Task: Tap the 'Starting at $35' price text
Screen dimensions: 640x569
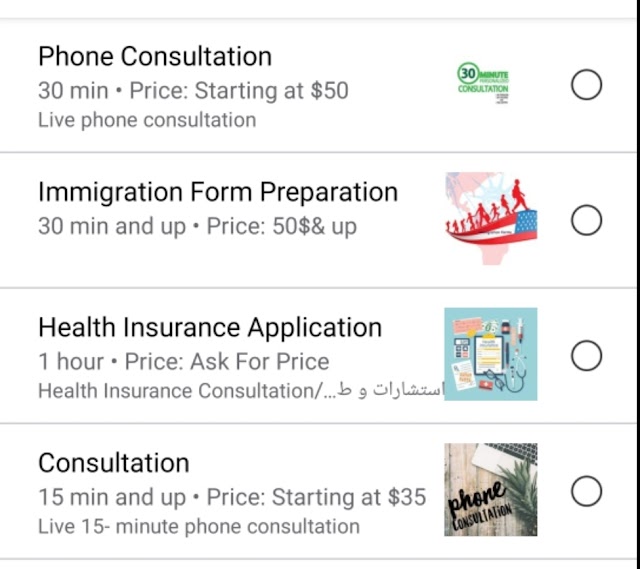Action: click(x=349, y=497)
